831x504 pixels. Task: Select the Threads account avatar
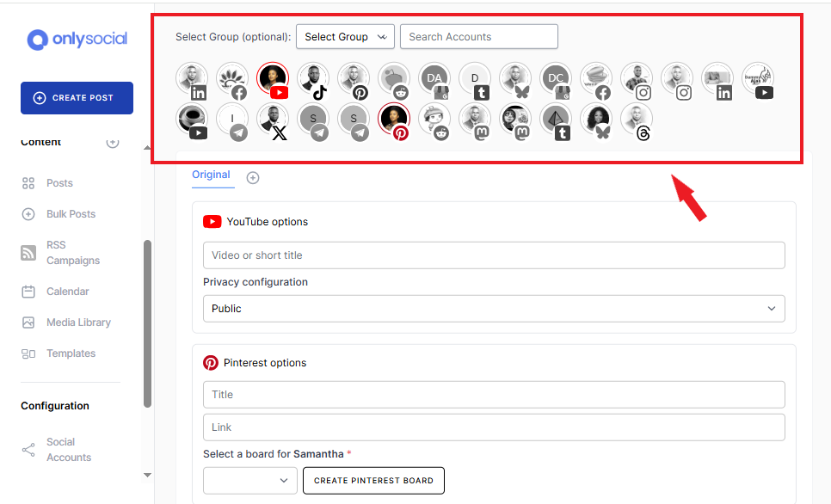tap(636, 120)
